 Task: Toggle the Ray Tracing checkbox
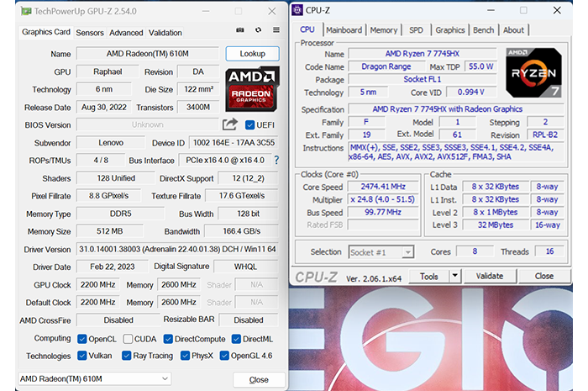[x=126, y=356]
